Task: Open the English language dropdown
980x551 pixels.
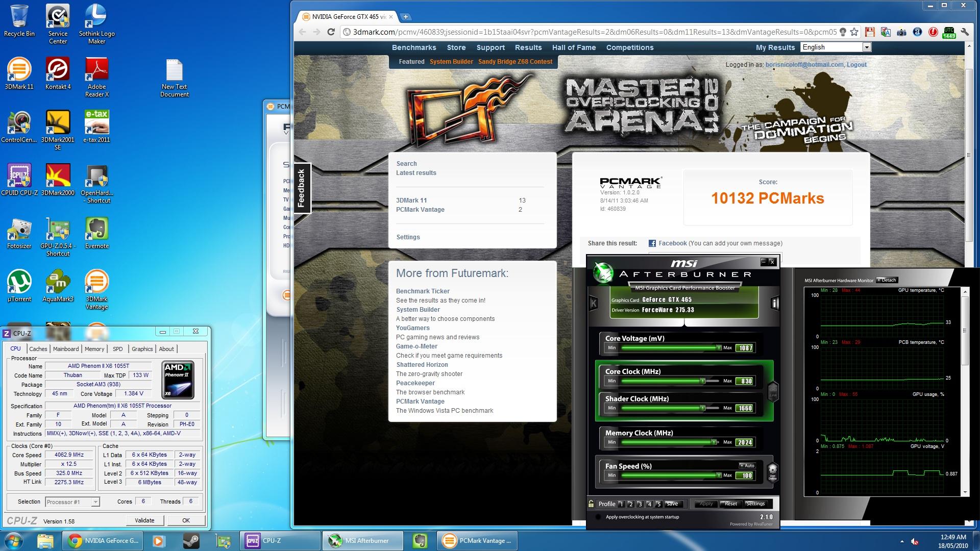Action: tap(836, 47)
